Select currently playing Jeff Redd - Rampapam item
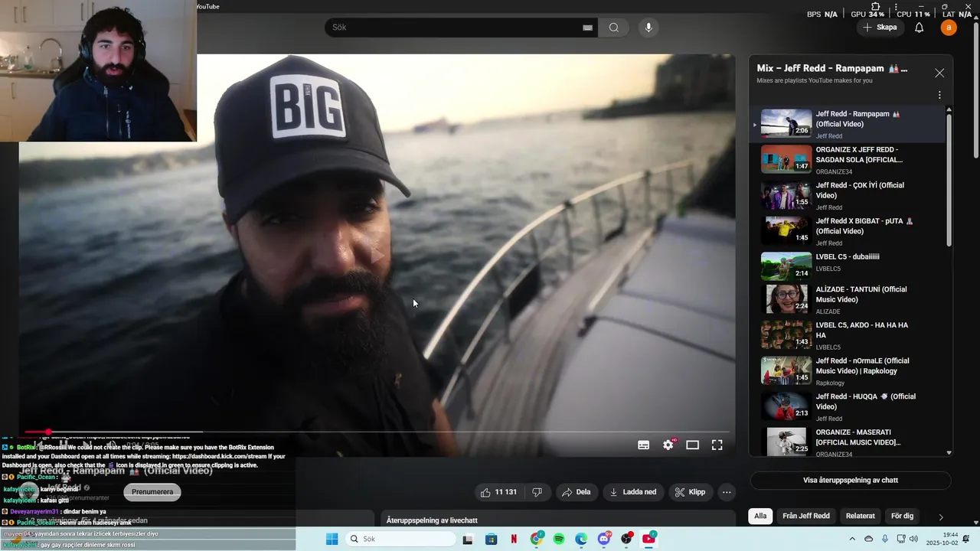 (x=848, y=124)
